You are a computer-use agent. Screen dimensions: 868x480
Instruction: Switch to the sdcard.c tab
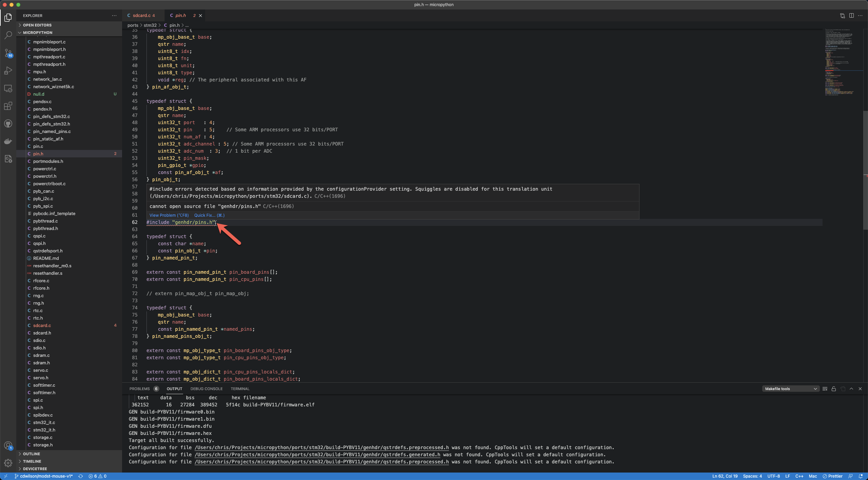point(142,16)
